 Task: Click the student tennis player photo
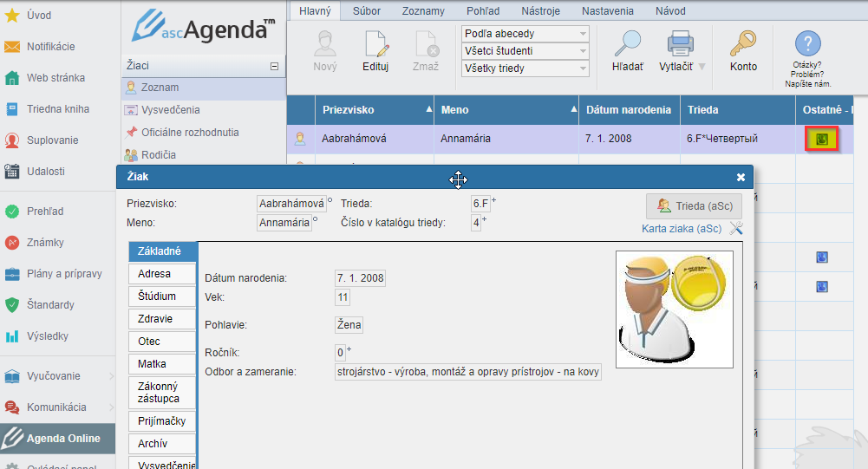pyautogui.click(x=675, y=309)
